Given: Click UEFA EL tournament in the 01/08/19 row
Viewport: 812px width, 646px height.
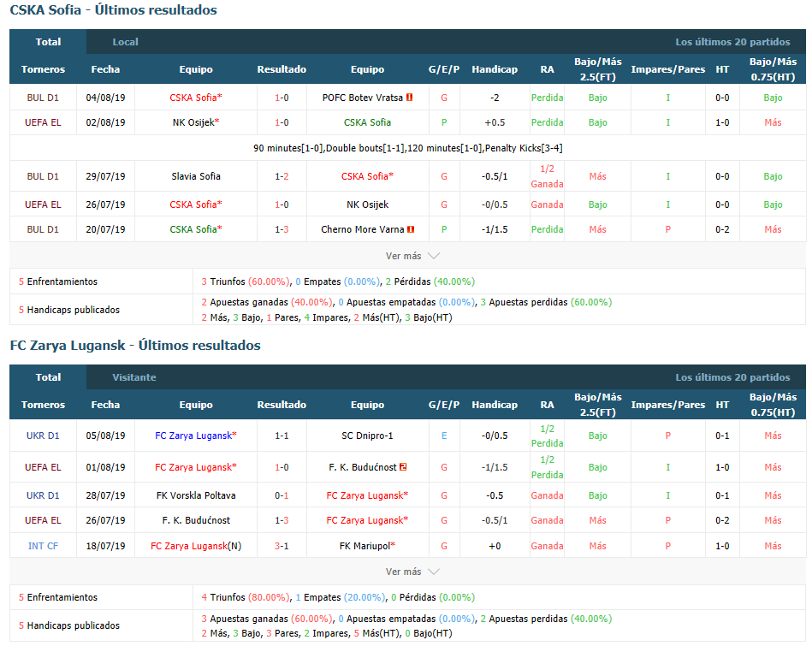Looking at the screenshot, I should (43, 467).
